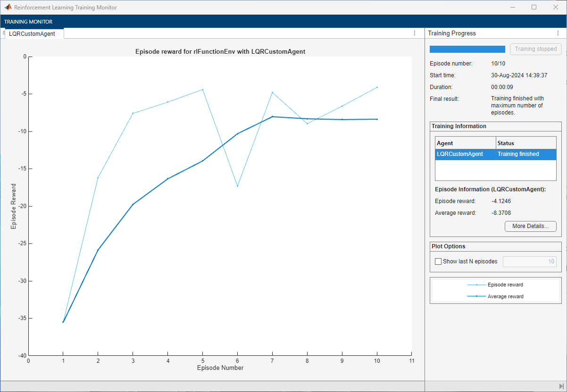This screenshot has width=567, height=392.
Task: Click the N episodes number field
Action: pyautogui.click(x=530, y=261)
